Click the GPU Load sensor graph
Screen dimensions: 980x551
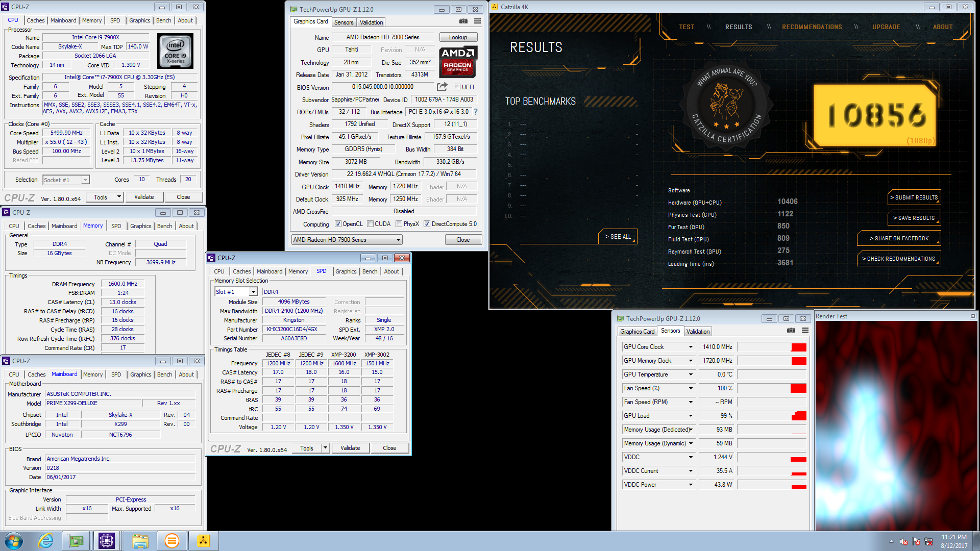772,416
